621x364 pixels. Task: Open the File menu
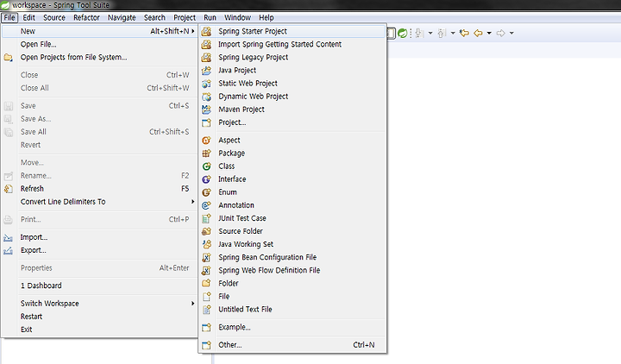click(9, 17)
